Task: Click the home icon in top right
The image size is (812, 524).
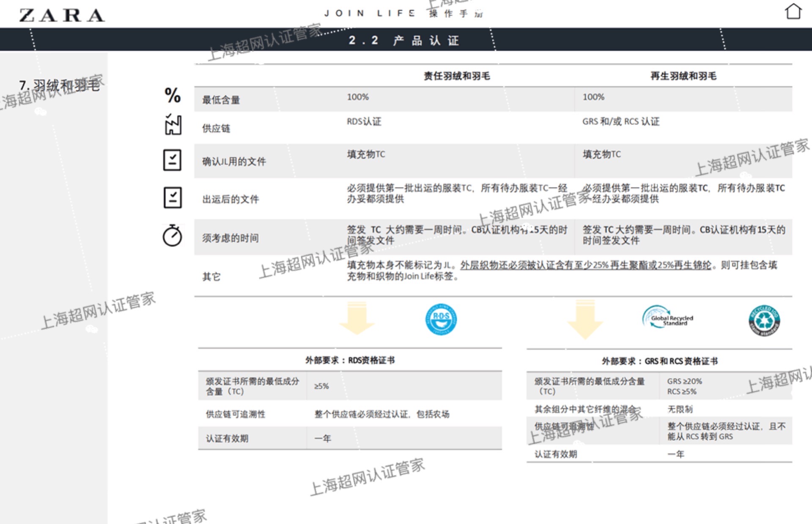Action: point(793,11)
